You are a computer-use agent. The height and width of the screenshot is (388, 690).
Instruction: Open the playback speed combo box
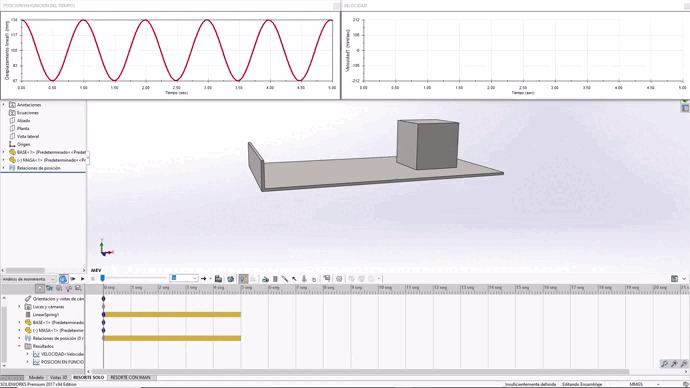click(184, 278)
